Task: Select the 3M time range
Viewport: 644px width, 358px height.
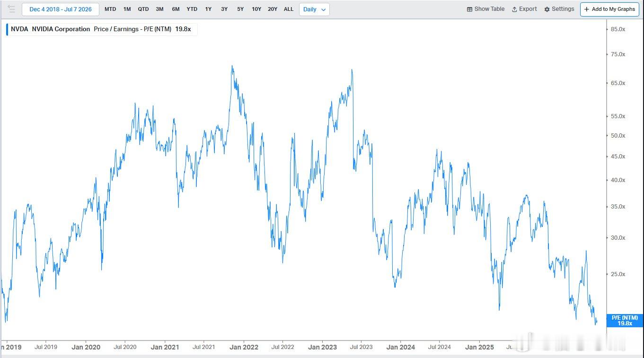Action: [159, 9]
